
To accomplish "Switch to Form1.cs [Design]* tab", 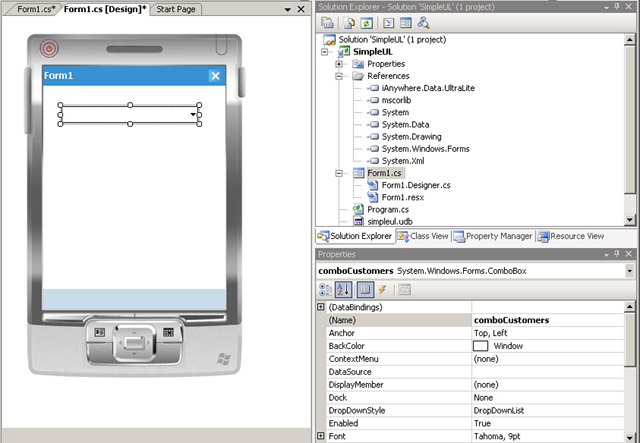I will coord(105,9).
